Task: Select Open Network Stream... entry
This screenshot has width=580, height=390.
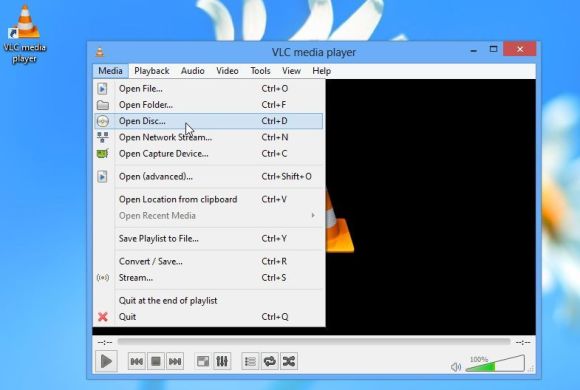Action: [x=209, y=137]
